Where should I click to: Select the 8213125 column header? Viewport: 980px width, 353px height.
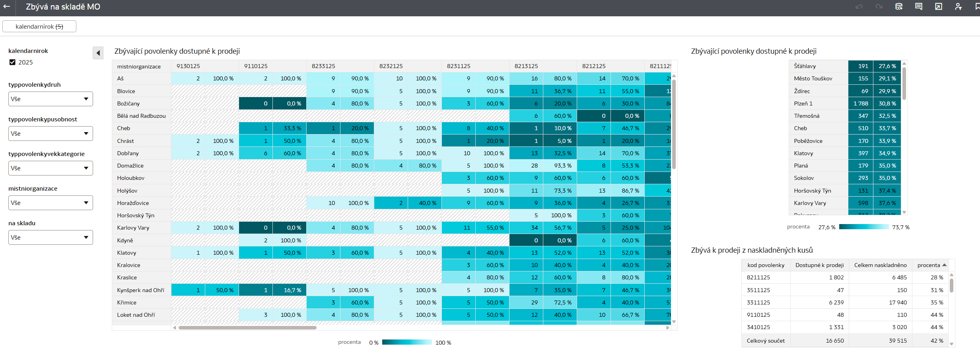[x=543, y=66]
